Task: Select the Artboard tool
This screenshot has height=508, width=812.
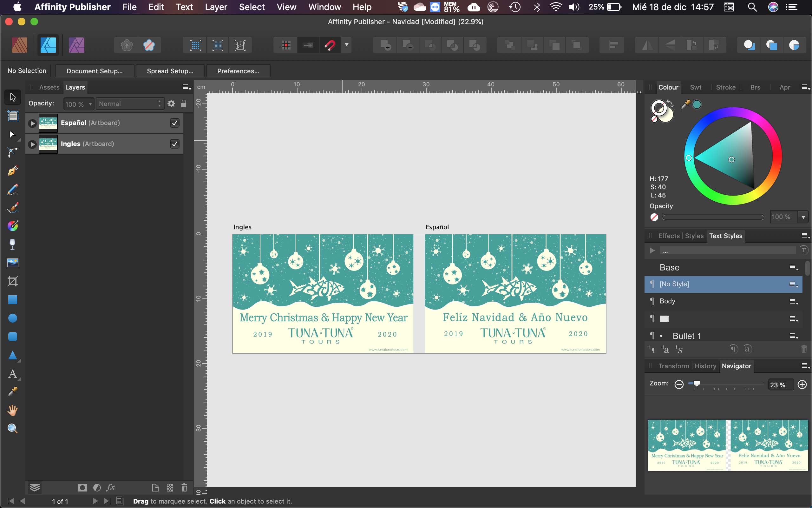Action: click(x=13, y=116)
